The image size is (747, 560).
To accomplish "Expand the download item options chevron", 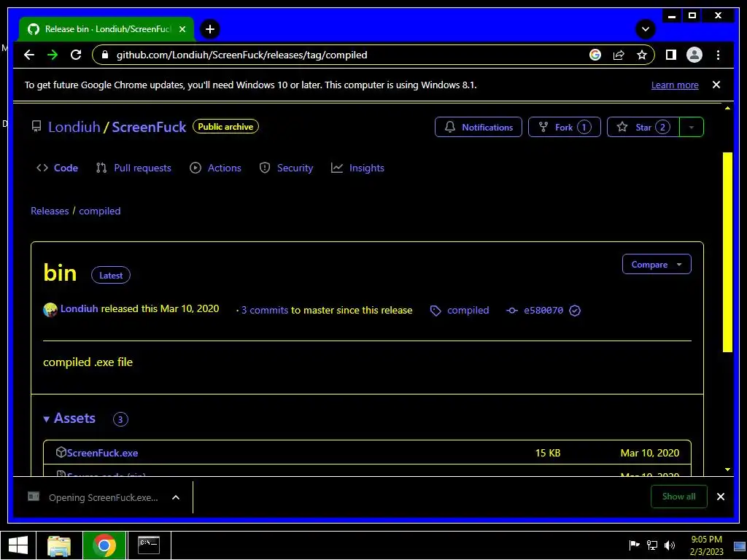I will pos(175,497).
